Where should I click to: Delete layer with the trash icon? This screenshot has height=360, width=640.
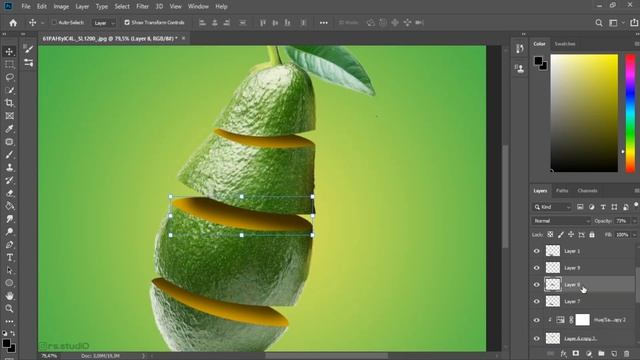click(627, 353)
